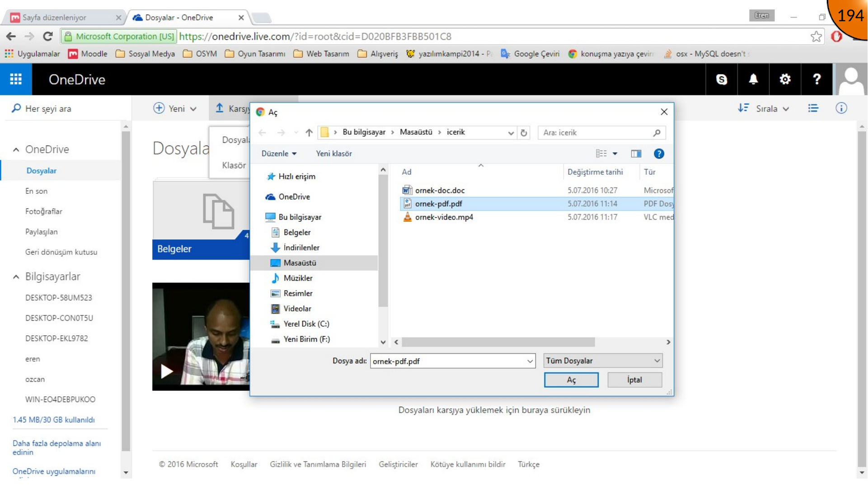Click the Ara: icerik search field

coord(595,132)
